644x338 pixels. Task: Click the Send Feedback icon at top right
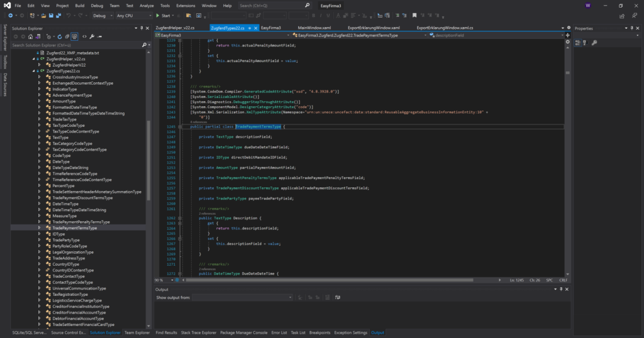click(x=635, y=16)
